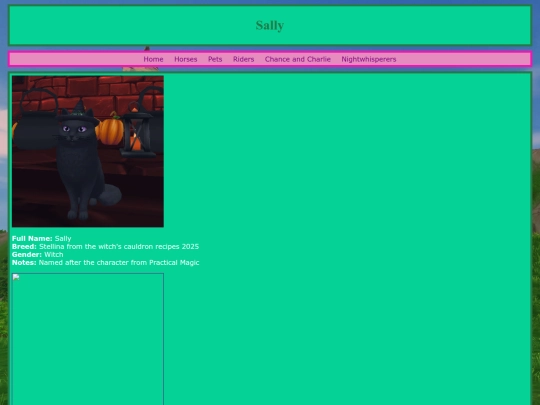Open the Pets menu link
This screenshot has width=540, height=405.
[215, 59]
